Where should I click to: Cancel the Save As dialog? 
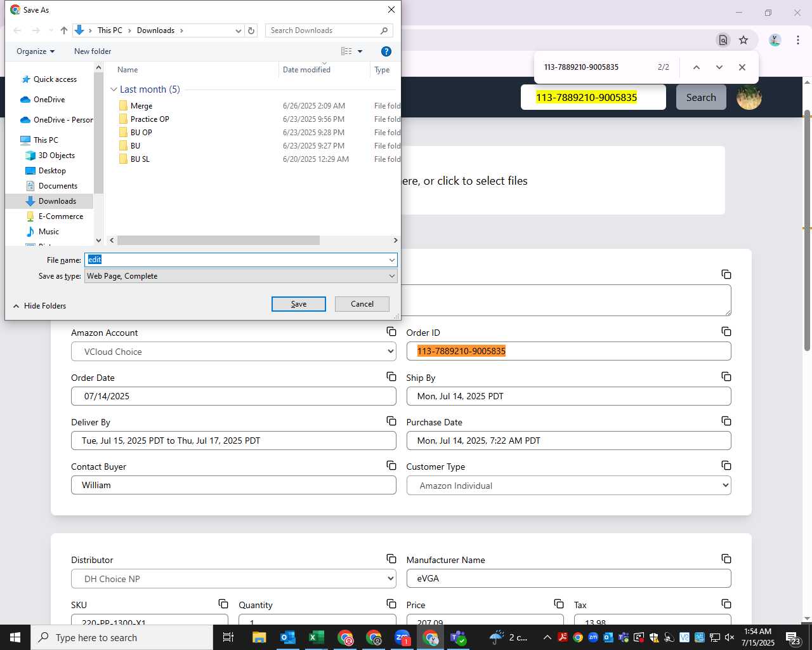tap(362, 304)
